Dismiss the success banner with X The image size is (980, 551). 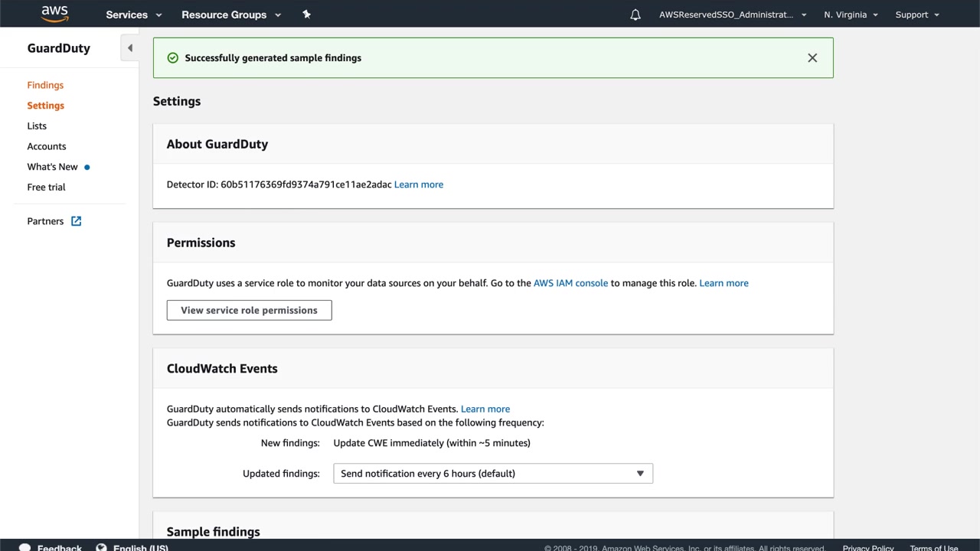(812, 58)
